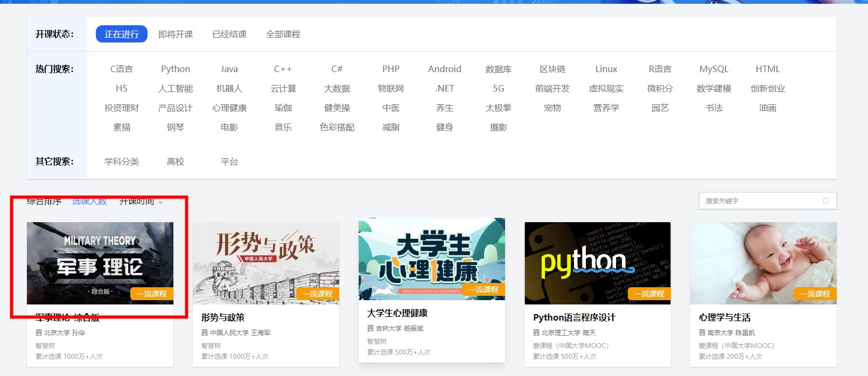Search hot keyword Linux
Image resolution: width=868 pixels, height=376 pixels.
pyautogui.click(x=606, y=69)
